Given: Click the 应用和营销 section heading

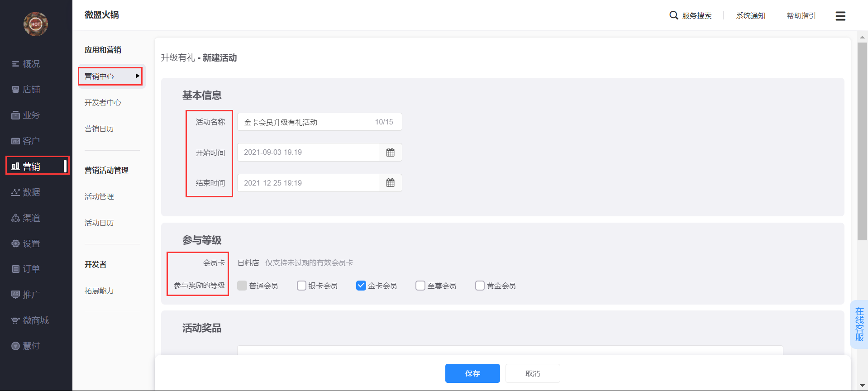Looking at the screenshot, I should point(103,50).
